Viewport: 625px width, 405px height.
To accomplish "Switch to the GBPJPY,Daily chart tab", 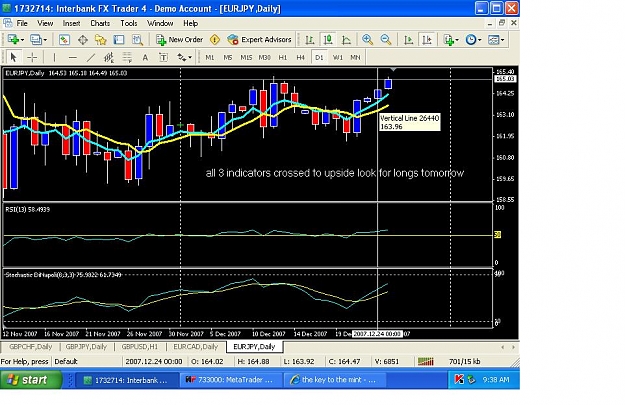I will click(x=86, y=347).
